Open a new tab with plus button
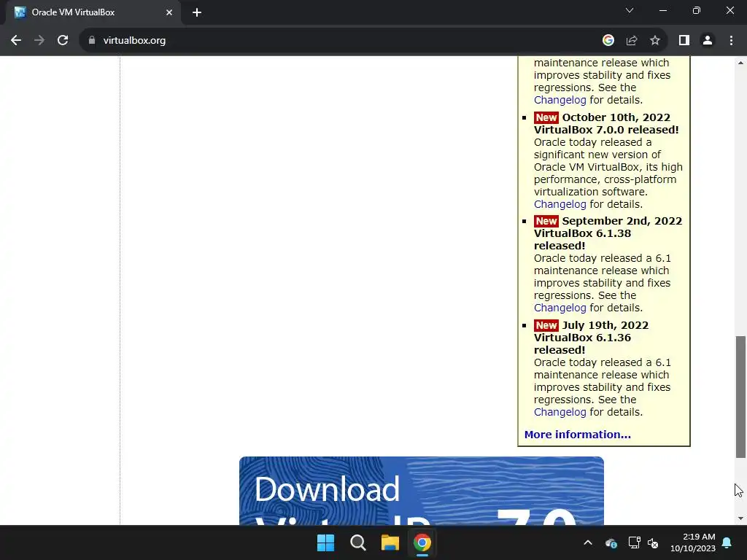This screenshot has width=747, height=560. [x=197, y=12]
